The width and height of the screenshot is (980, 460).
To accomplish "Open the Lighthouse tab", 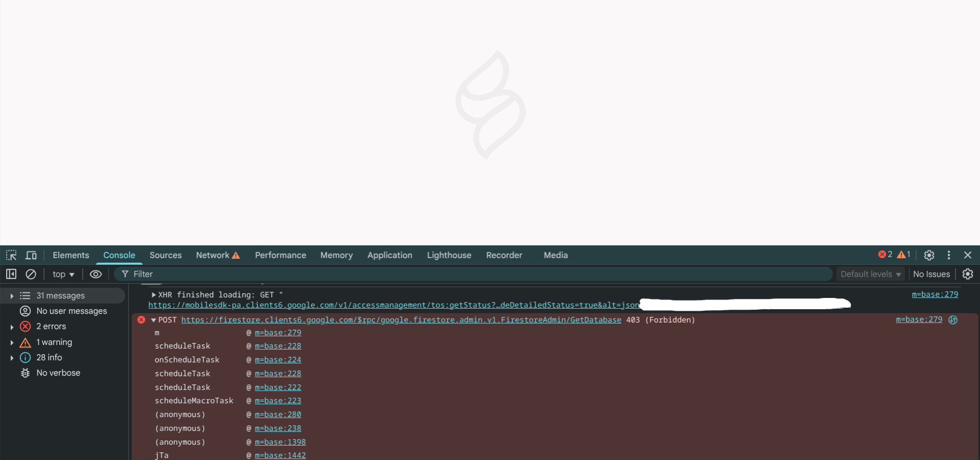I will coord(449,255).
